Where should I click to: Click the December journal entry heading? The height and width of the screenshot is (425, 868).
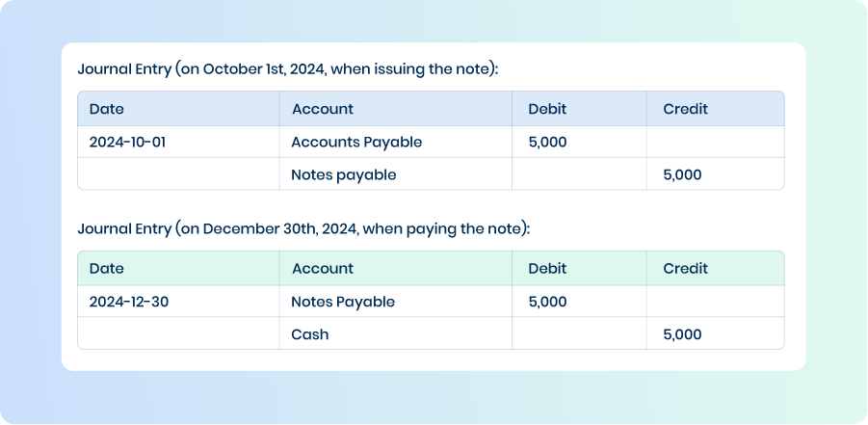[x=303, y=229]
